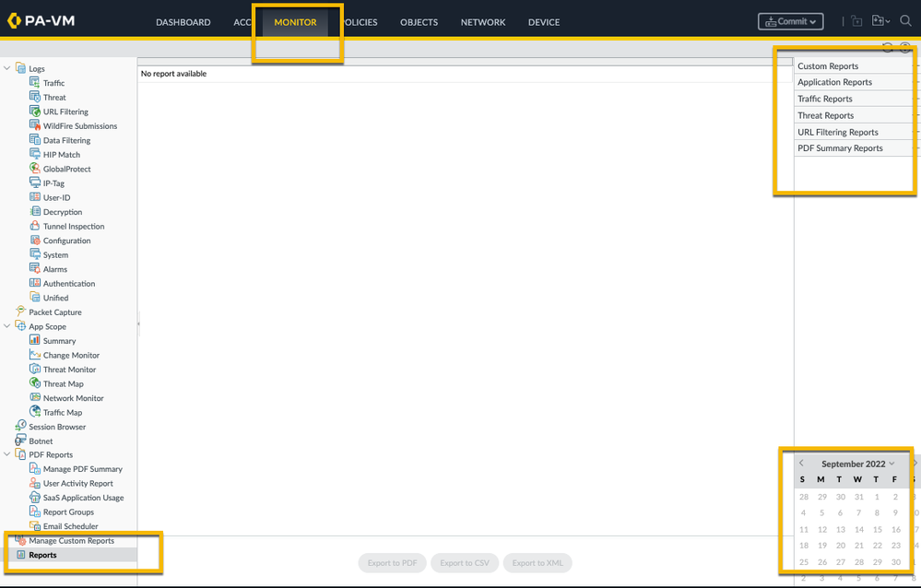This screenshot has height=588, width=921.
Task: Open User Activity Report
Action: click(x=78, y=483)
